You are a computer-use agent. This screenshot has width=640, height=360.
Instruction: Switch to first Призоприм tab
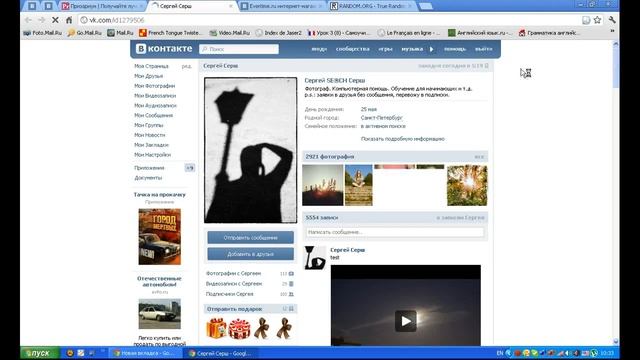point(102,6)
